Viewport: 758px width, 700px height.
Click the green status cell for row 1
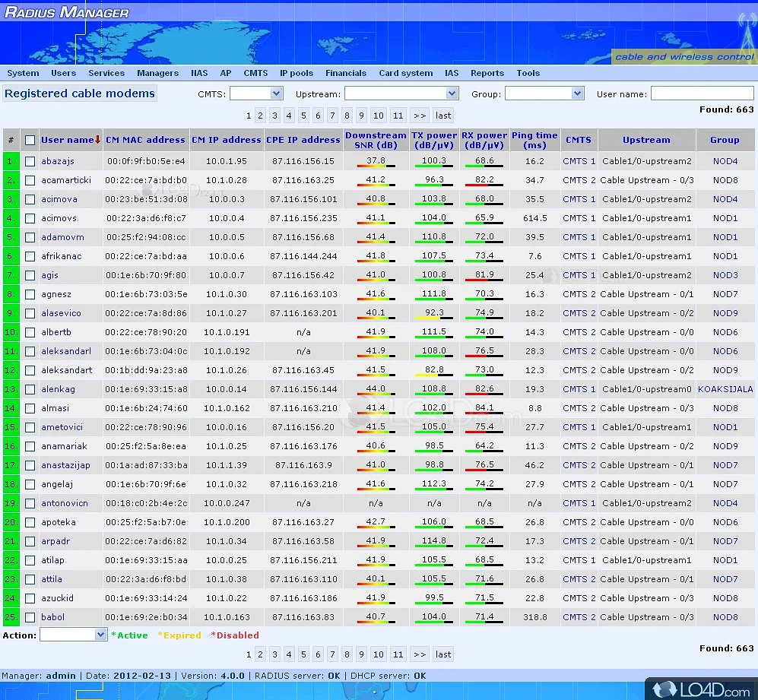tap(11, 161)
